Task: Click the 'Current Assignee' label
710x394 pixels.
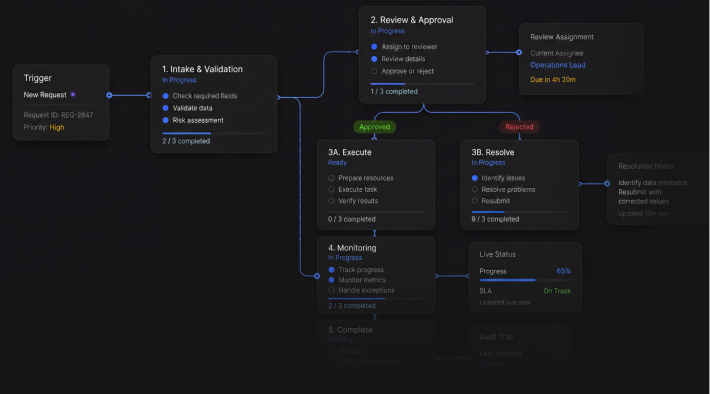Action: point(556,53)
